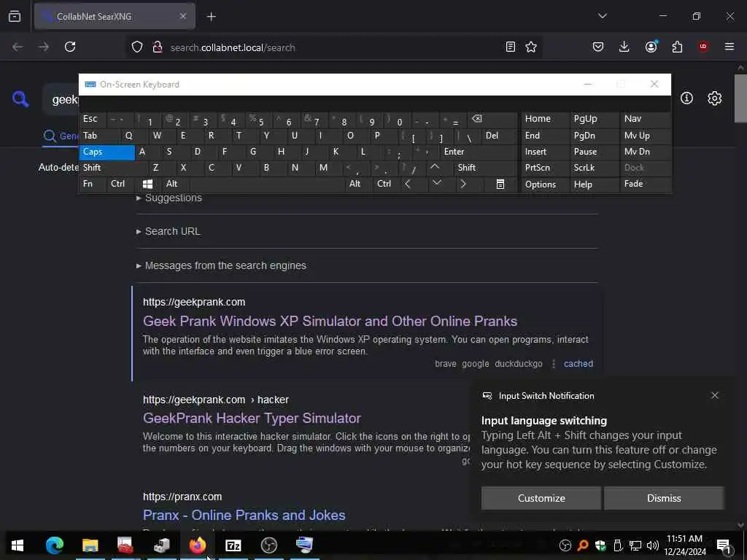Viewport: 747px width, 560px height.
Task: List all tabs with the chevron
Action: [603, 16]
